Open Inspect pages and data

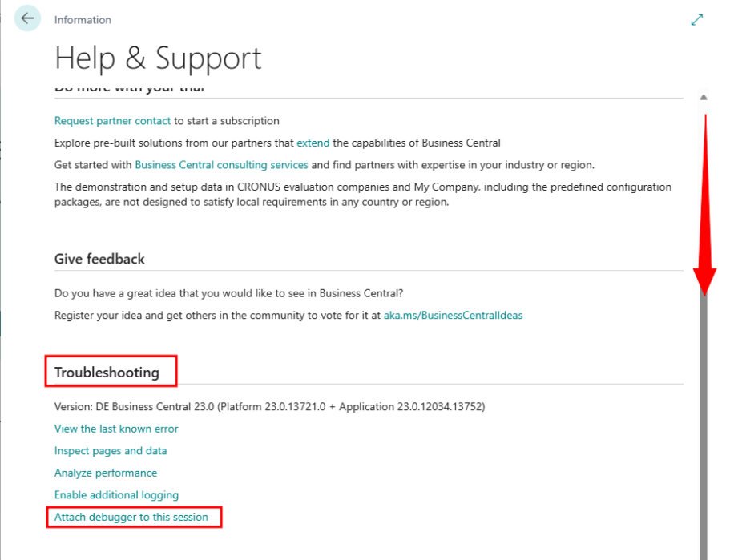click(x=111, y=451)
